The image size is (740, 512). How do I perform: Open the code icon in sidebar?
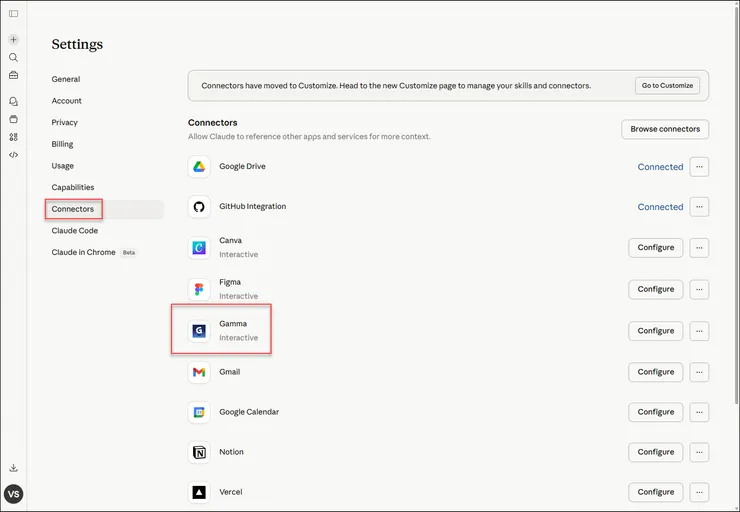click(14, 155)
